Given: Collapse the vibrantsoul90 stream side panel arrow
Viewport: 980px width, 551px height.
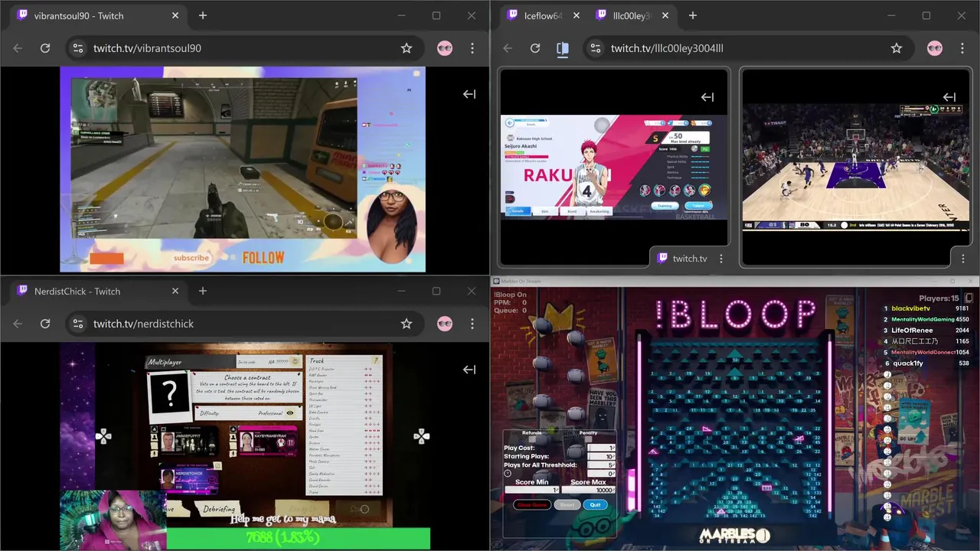Looking at the screenshot, I should point(469,94).
